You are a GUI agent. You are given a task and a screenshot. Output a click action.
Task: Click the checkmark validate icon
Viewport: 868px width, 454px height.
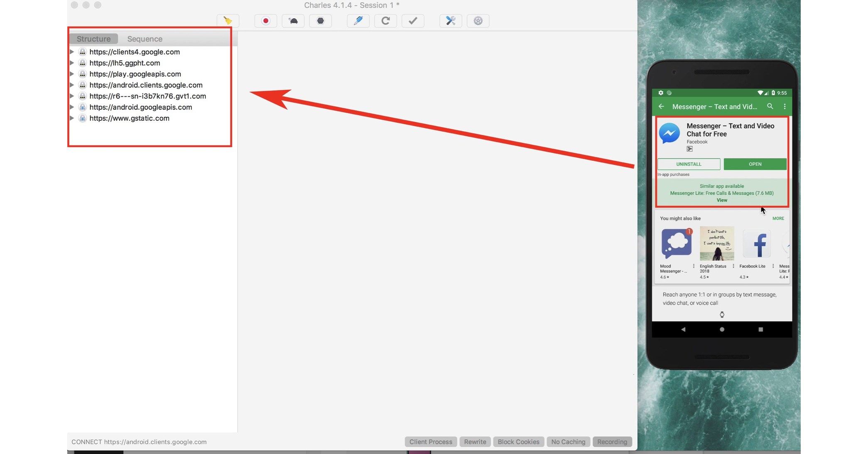(413, 21)
